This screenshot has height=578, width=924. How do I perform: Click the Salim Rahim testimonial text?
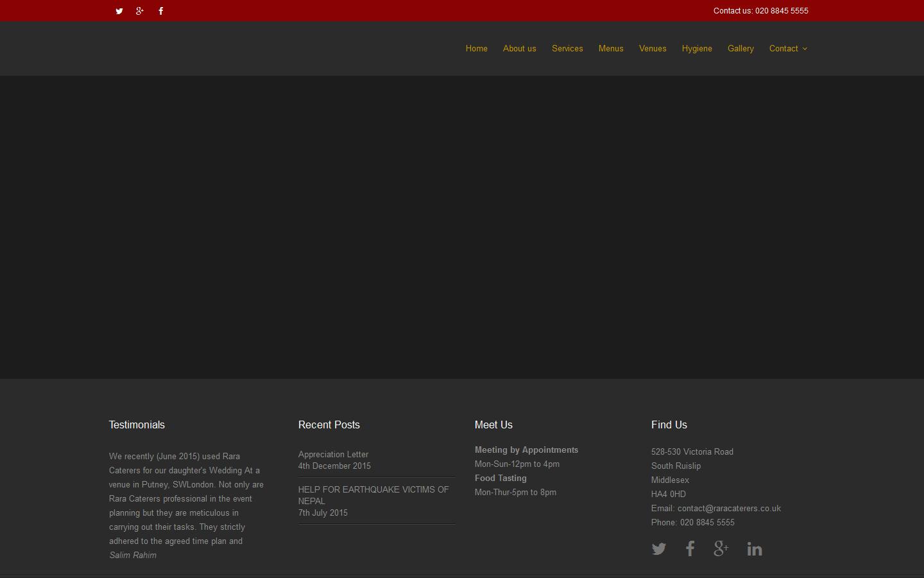(x=133, y=556)
